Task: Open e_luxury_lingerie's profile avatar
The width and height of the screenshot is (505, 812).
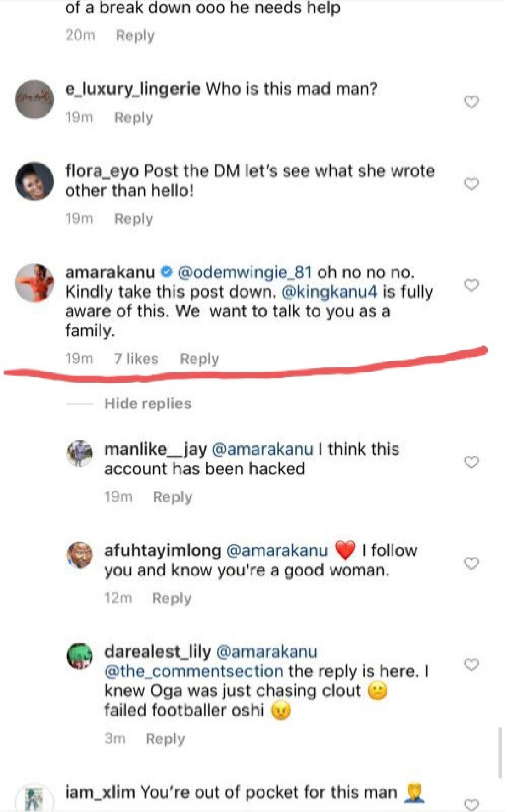Action: (34, 99)
